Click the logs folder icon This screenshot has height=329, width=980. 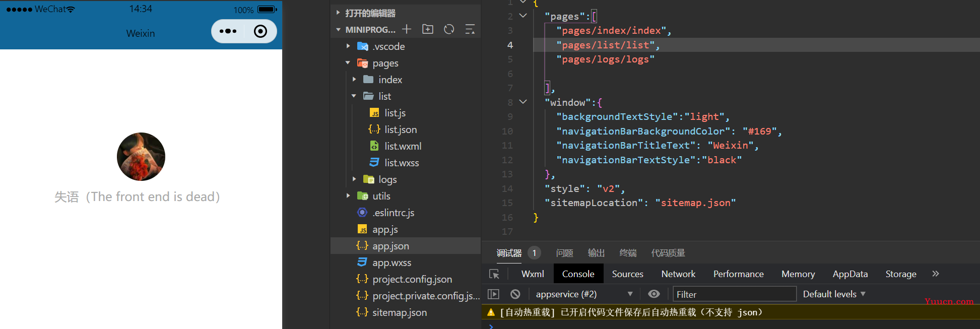pyautogui.click(x=368, y=179)
